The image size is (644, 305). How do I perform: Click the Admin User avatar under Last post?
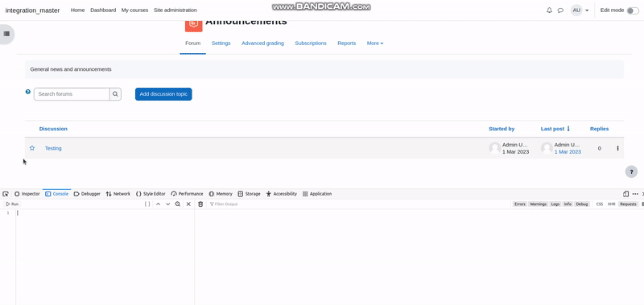547,148
